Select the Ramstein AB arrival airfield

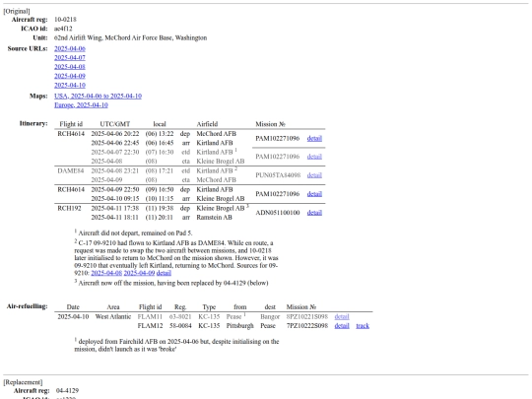tap(214, 217)
